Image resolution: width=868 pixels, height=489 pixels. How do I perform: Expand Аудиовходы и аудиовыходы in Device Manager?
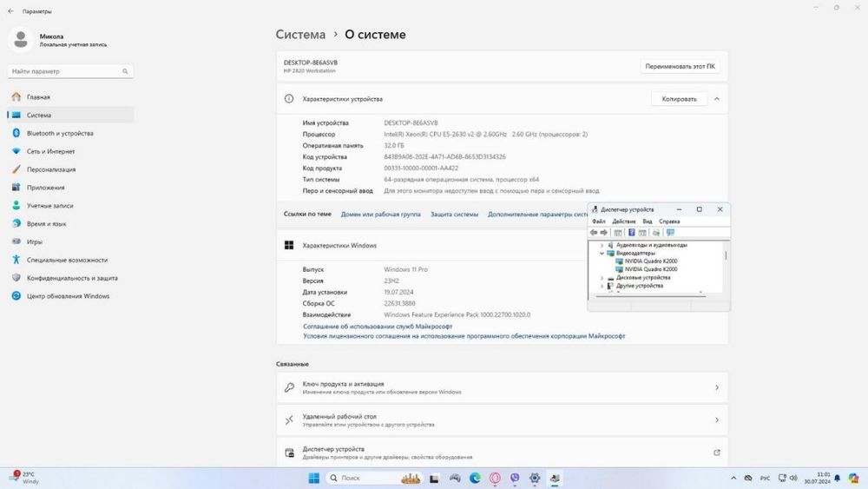(x=602, y=245)
